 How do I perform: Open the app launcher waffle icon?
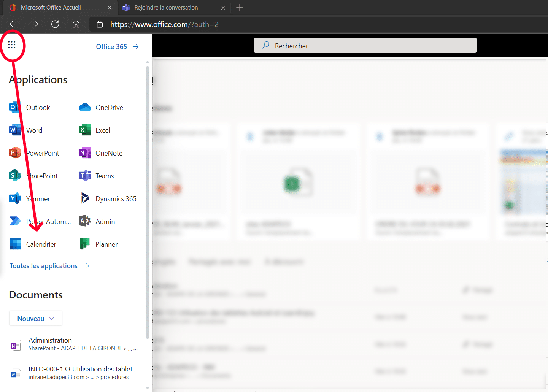[x=12, y=45]
